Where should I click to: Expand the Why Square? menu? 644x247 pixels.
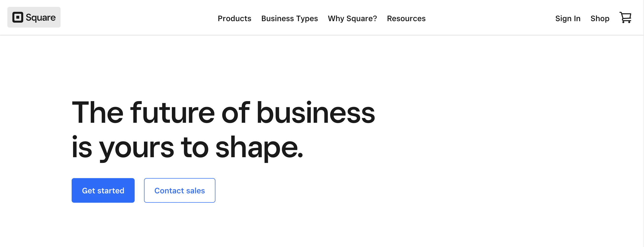pyautogui.click(x=352, y=18)
